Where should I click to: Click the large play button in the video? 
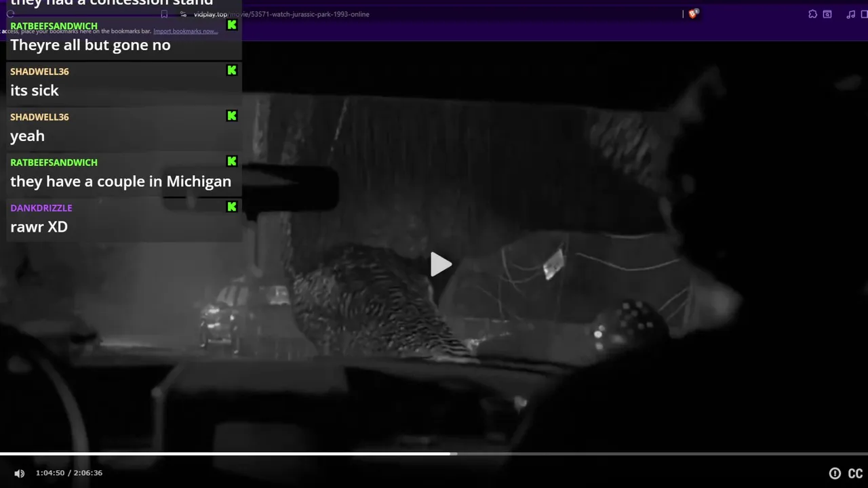441,264
